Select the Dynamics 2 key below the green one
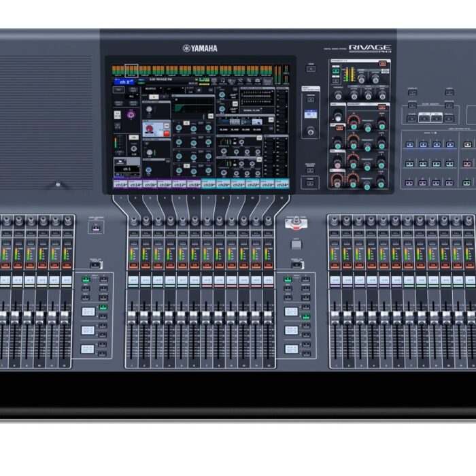Image resolution: width=476 pixels, height=476 pixels. pyautogui.click(x=336, y=81)
